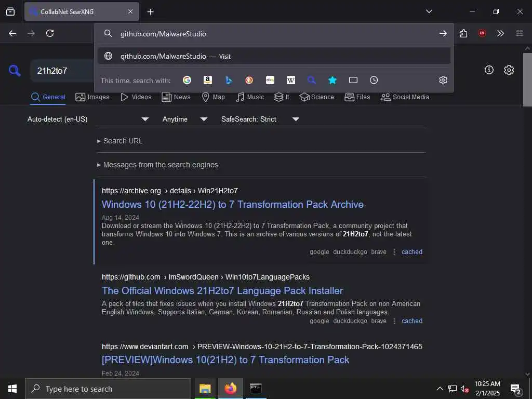
Task: Click the github.com ImSwordQueen result URL
Action: pos(206,277)
